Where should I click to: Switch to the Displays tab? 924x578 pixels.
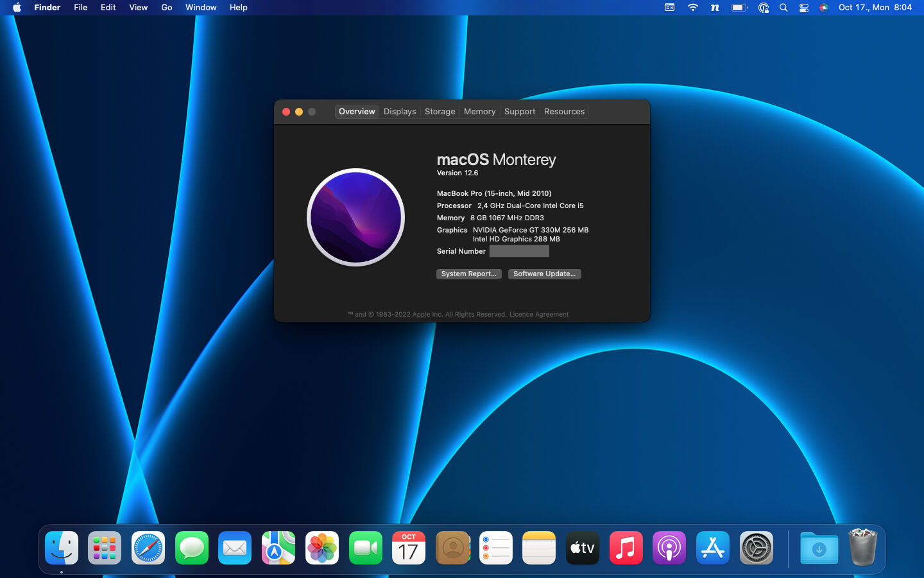(400, 112)
